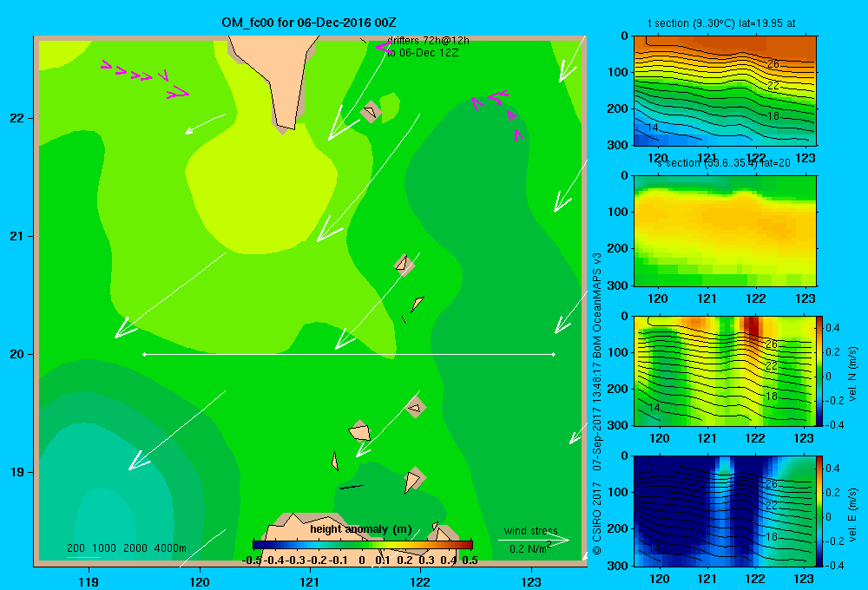Click the "-0.5" tick on height anomaly bar
Image resolution: width=868 pixels, height=590 pixels.
252,560
